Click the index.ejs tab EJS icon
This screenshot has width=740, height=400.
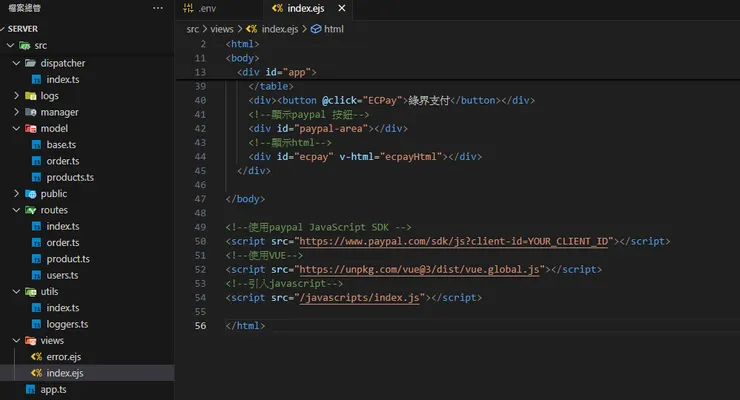tap(278, 8)
